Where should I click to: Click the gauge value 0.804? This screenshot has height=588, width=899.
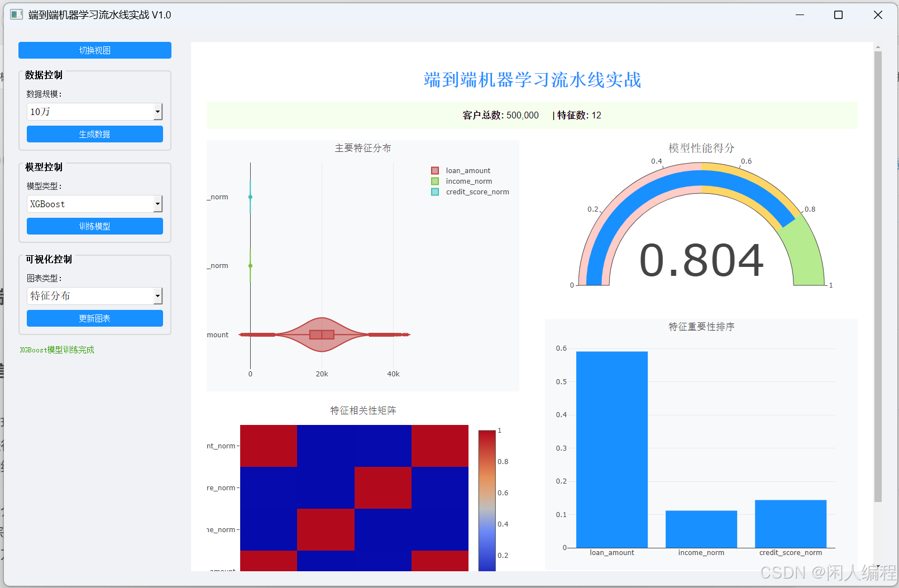point(701,260)
